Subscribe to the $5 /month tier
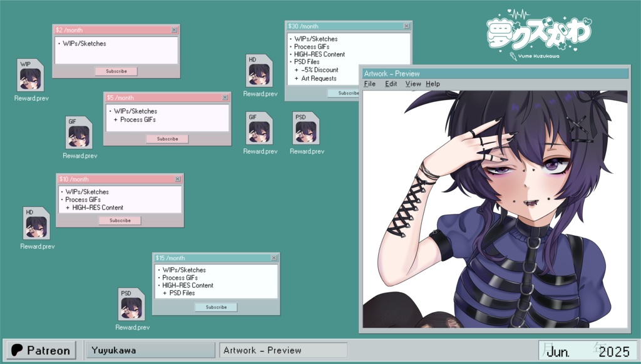 pos(167,139)
